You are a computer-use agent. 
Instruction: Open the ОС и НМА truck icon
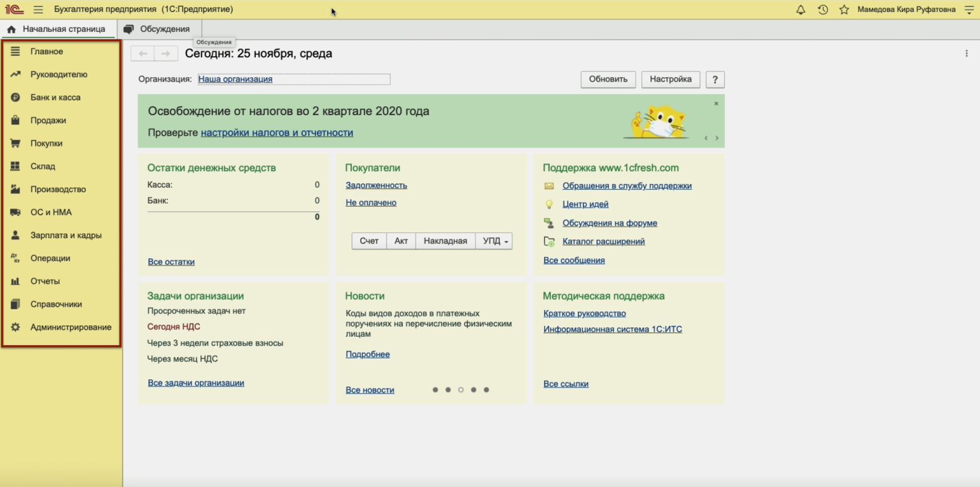pos(15,212)
